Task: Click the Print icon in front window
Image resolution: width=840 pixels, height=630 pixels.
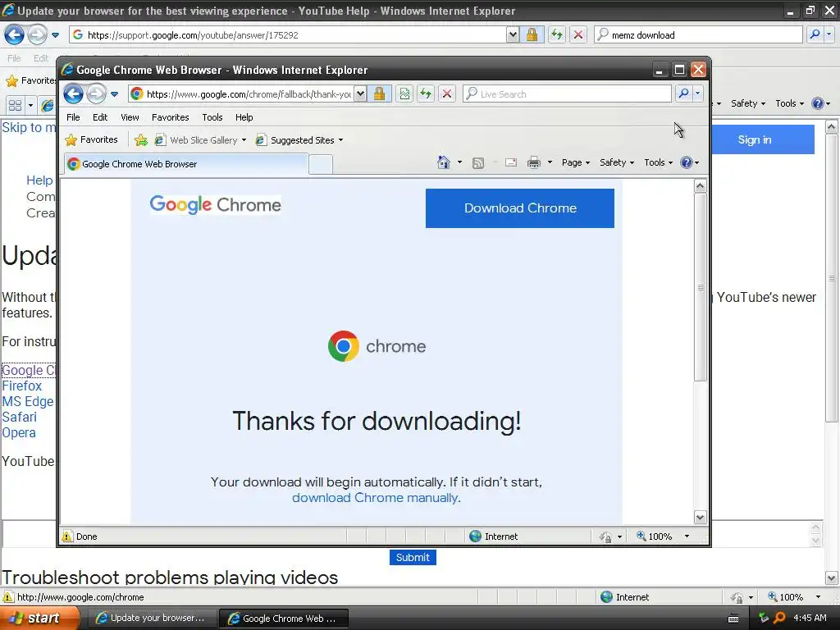Action: click(533, 162)
